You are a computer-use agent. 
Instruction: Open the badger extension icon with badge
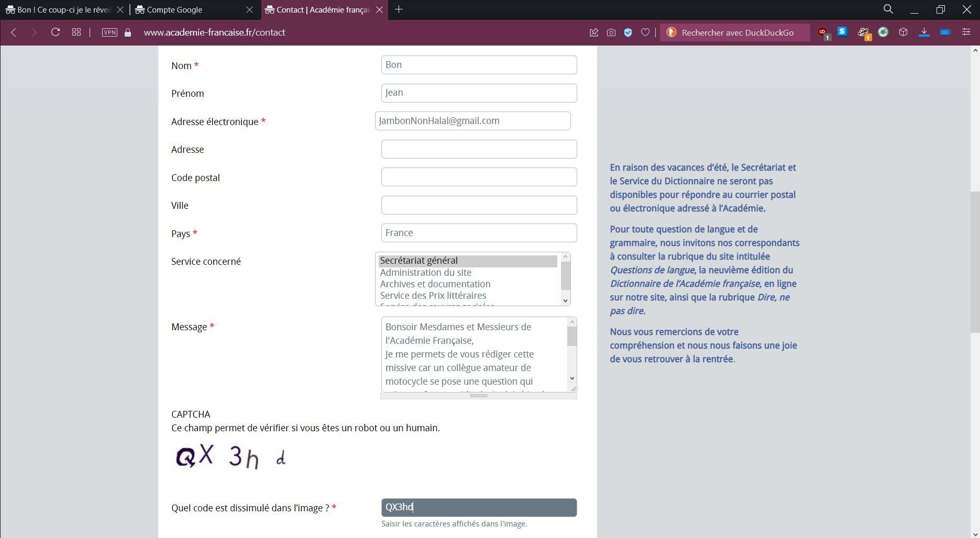pyautogui.click(x=863, y=33)
